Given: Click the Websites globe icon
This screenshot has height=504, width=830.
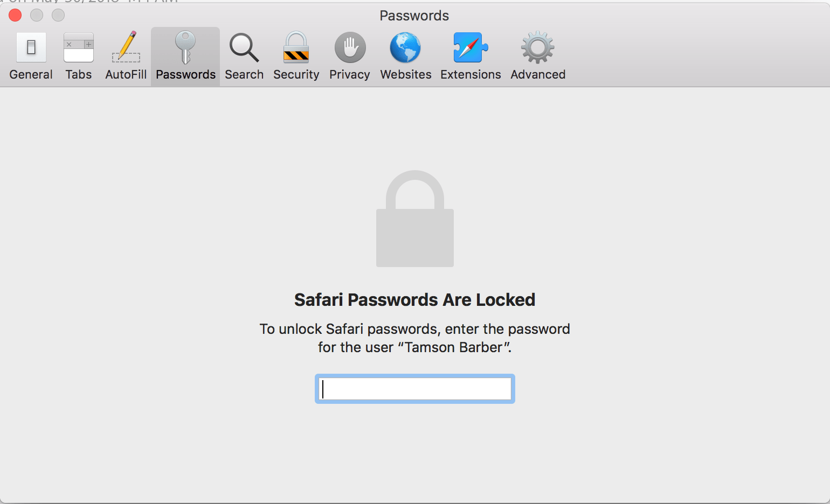Looking at the screenshot, I should (x=405, y=47).
